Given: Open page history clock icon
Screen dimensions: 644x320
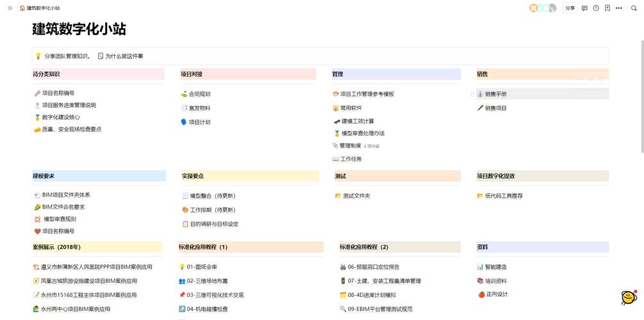Looking at the screenshot, I should 596,8.
